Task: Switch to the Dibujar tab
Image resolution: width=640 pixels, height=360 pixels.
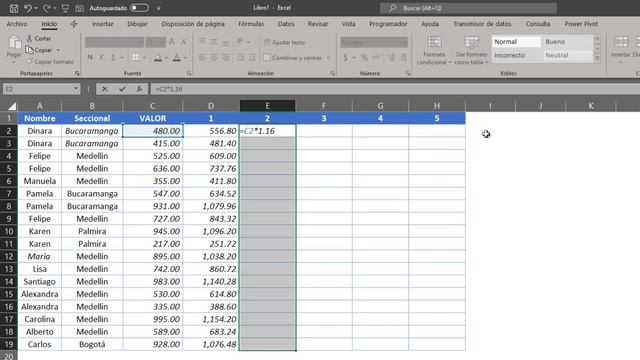Action: (138, 24)
